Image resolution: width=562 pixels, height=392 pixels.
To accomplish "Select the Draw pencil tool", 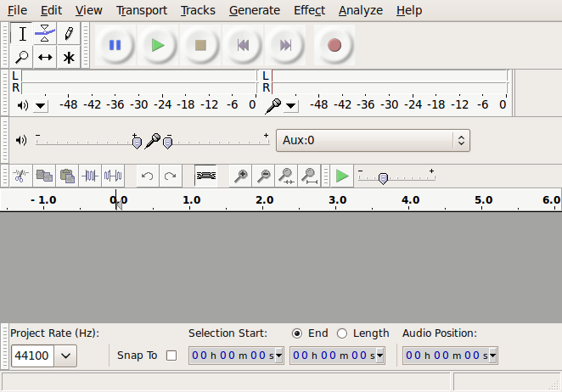I will point(69,34).
